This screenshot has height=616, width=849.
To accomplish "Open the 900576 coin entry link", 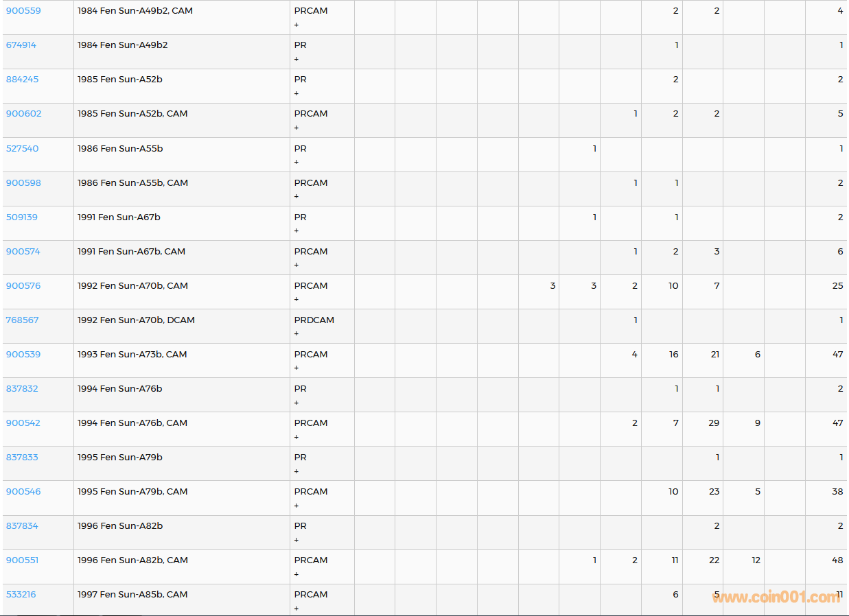I will click(x=23, y=286).
